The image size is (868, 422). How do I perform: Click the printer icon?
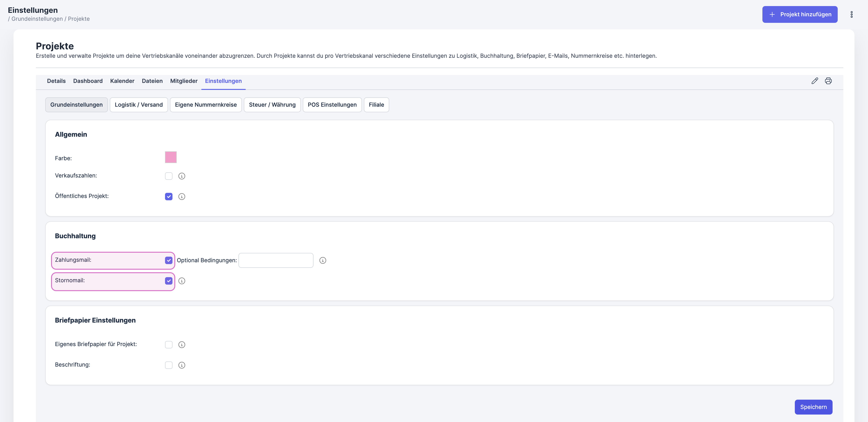click(828, 81)
